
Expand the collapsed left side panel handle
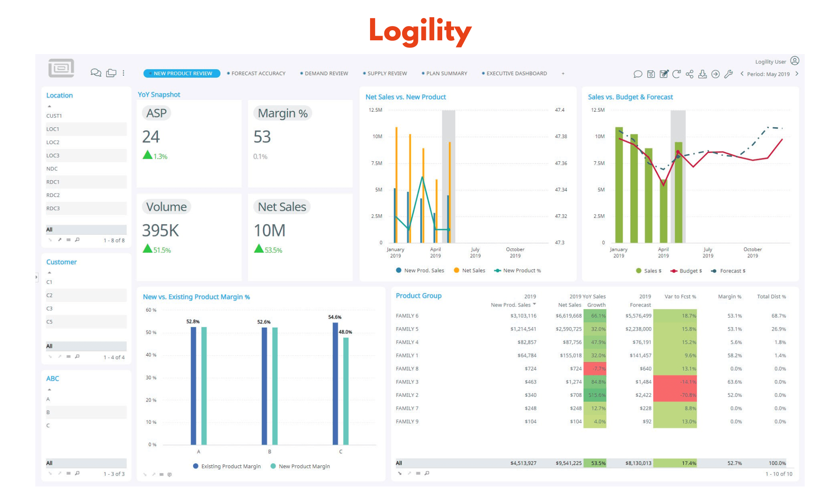click(x=37, y=277)
